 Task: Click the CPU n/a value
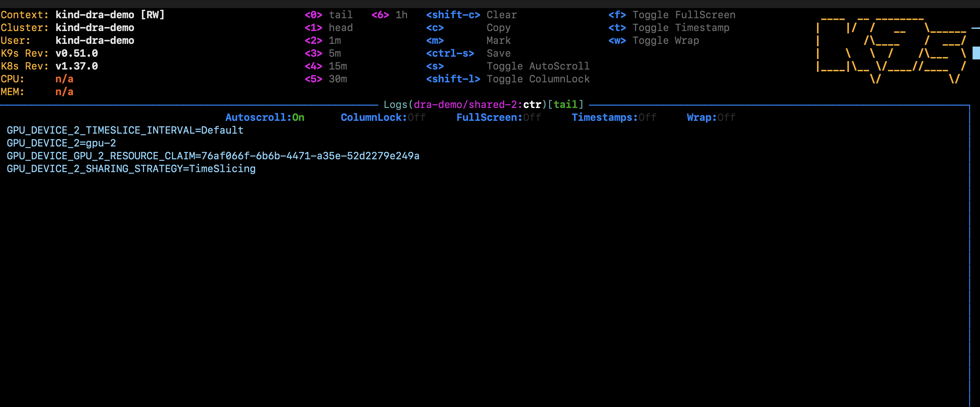(x=64, y=79)
